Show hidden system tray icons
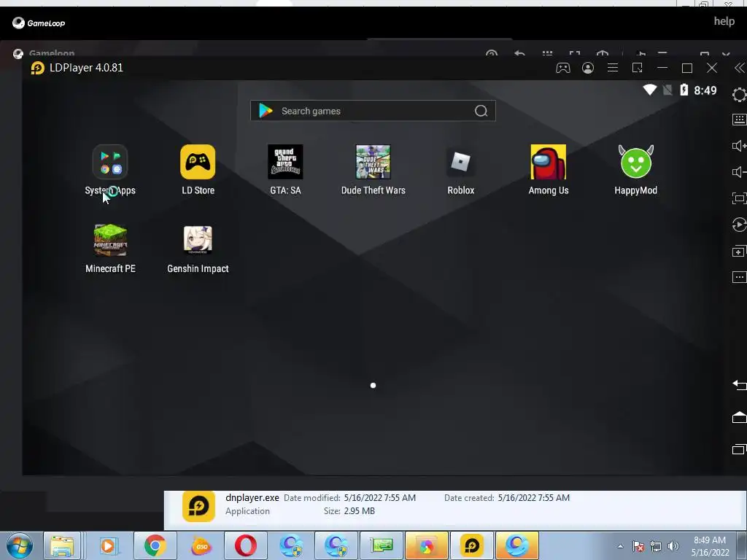The width and height of the screenshot is (747, 560). tap(620, 546)
